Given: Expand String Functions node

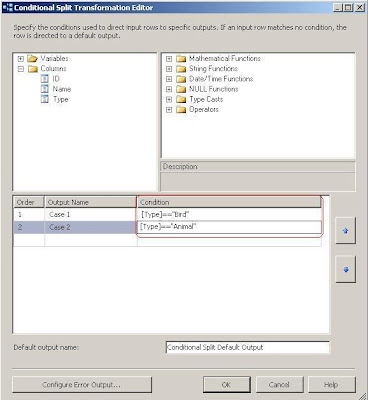Looking at the screenshot, I should [169, 69].
